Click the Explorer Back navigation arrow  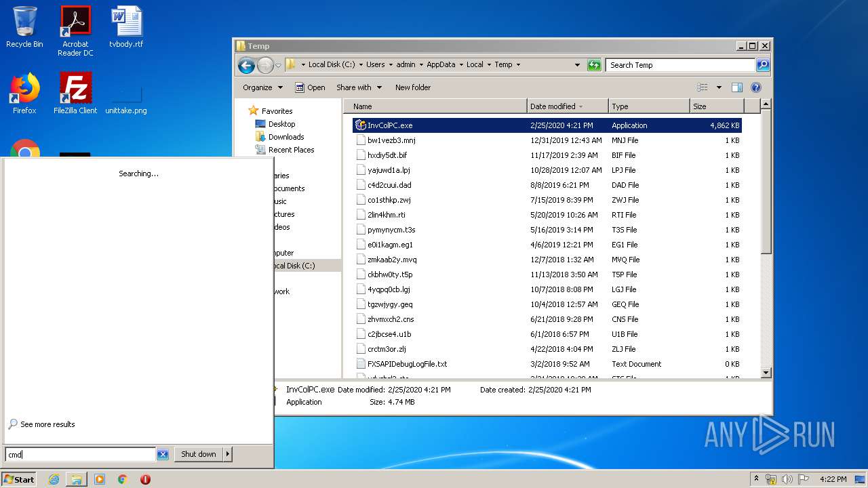[x=246, y=65]
